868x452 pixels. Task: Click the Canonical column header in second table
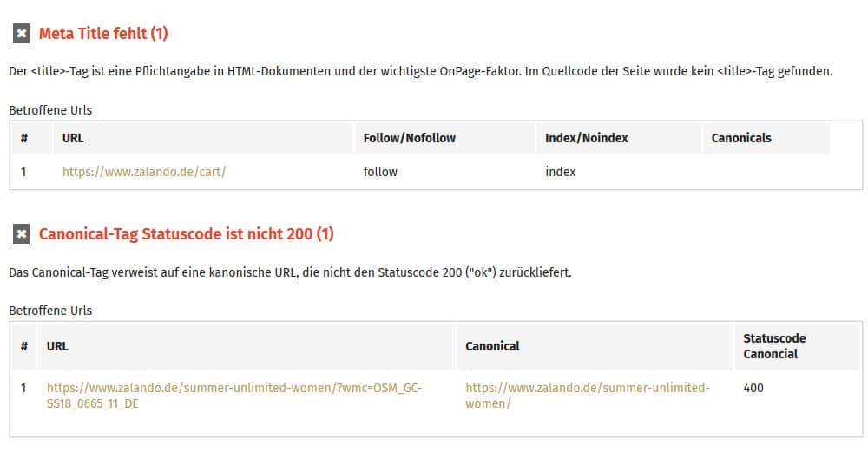492,346
